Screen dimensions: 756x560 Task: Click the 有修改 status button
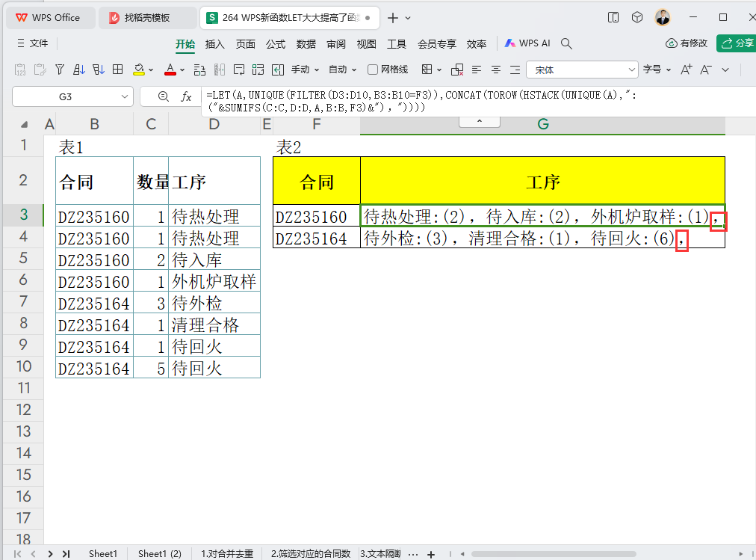(x=687, y=43)
